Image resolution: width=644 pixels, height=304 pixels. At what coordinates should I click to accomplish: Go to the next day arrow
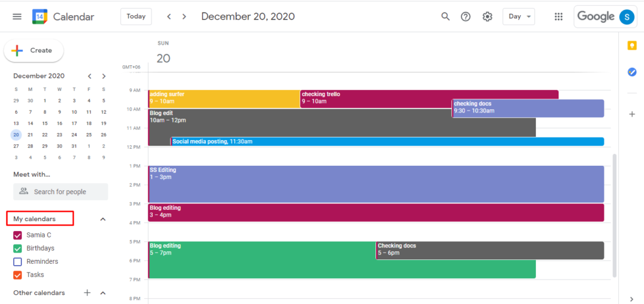point(184,16)
